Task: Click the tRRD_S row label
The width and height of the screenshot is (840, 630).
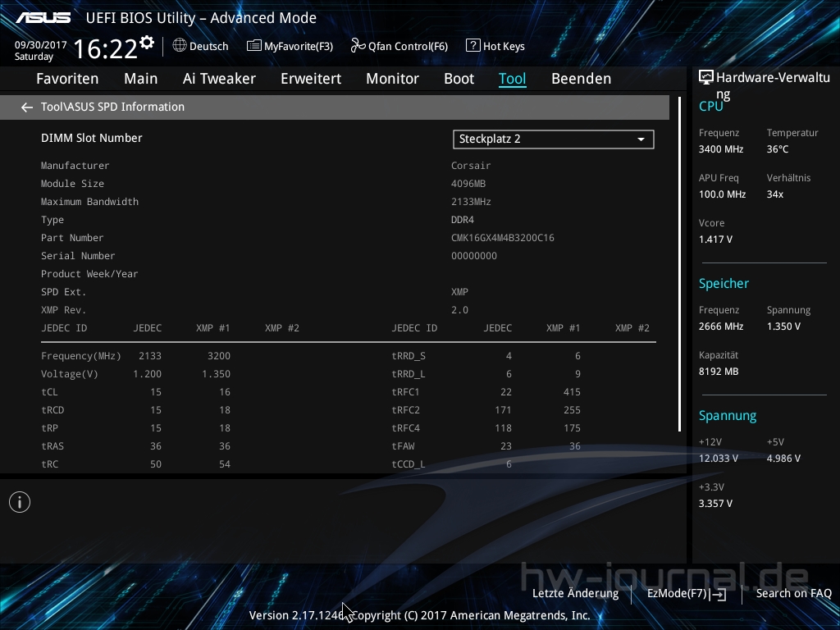Action: pyautogui.click(x=409, y=356)
